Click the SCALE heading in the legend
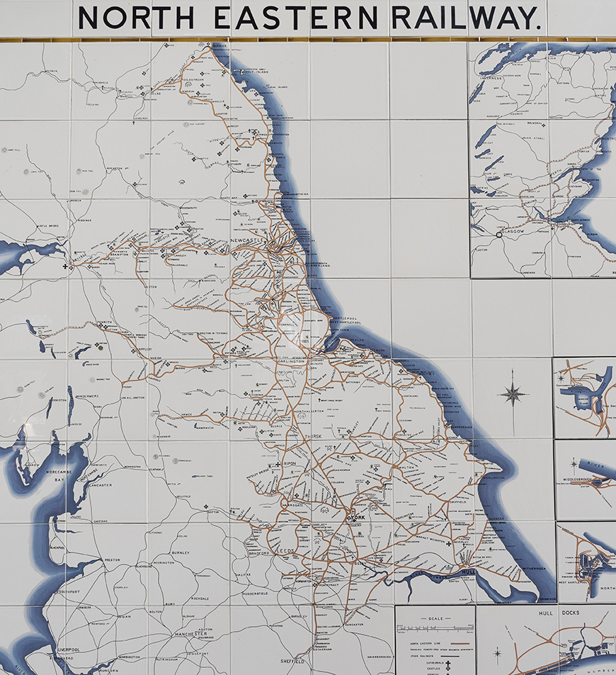 pos(435,618)
